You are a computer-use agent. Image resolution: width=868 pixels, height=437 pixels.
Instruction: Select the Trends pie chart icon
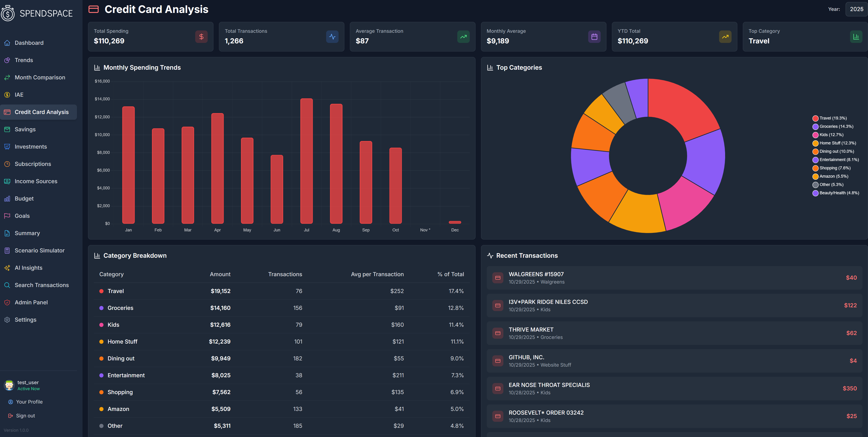(x=7, y=60)
